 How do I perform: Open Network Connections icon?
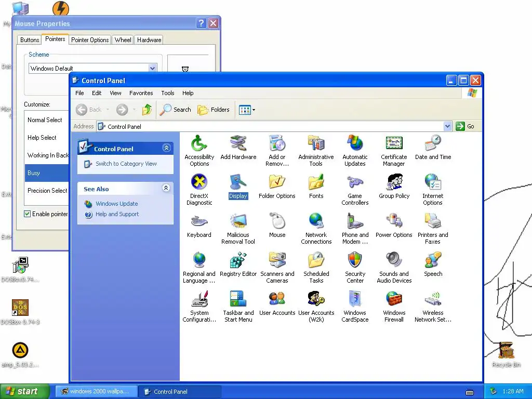316,229
